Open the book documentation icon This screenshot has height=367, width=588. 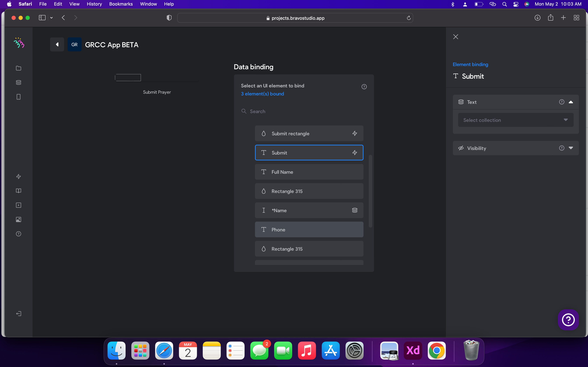tap(19, 191)
